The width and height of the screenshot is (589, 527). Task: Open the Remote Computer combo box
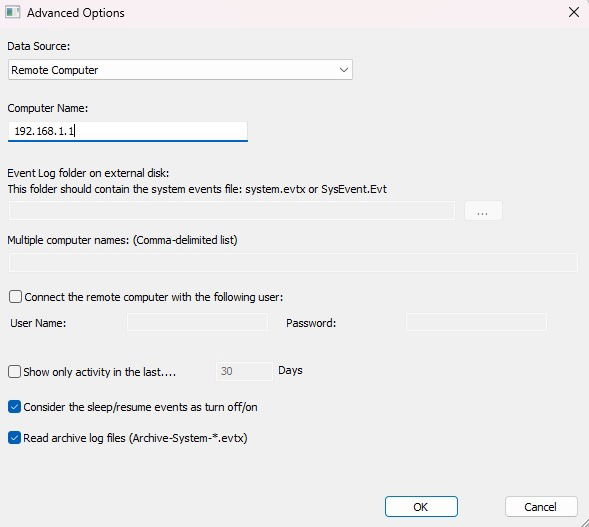(180, 70)
